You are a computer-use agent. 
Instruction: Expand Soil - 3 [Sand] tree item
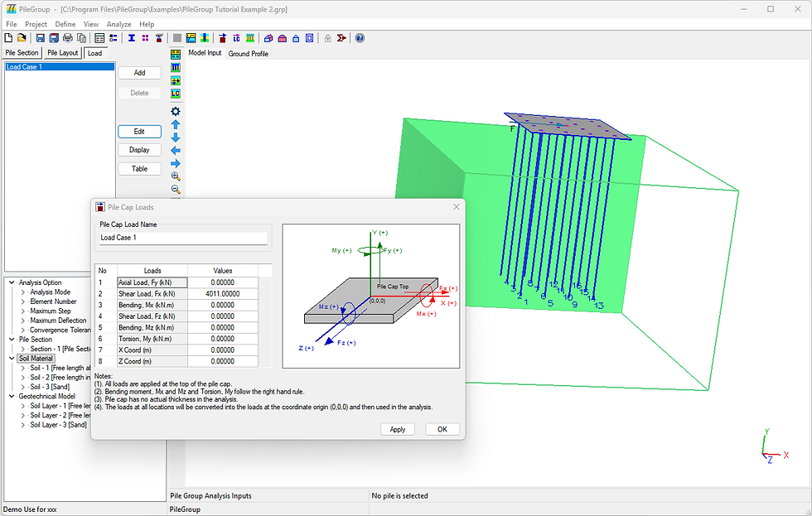[23, 387]
